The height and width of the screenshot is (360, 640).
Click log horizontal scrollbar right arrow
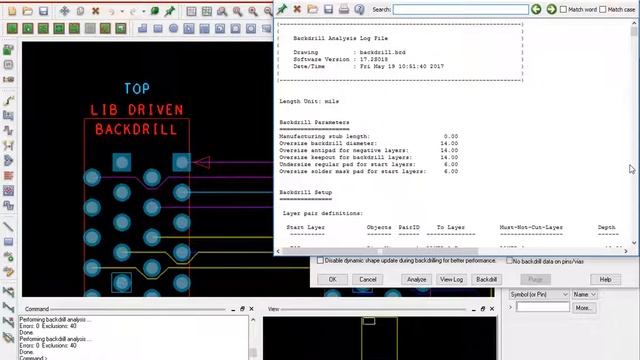pyautogui.click(x=626, y=251)
